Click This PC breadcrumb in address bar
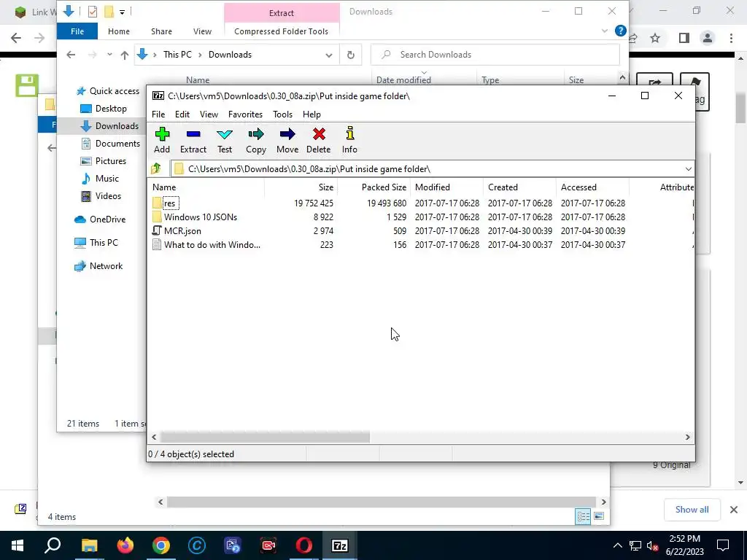Screen dimensions: 747x560 point(177,55)
